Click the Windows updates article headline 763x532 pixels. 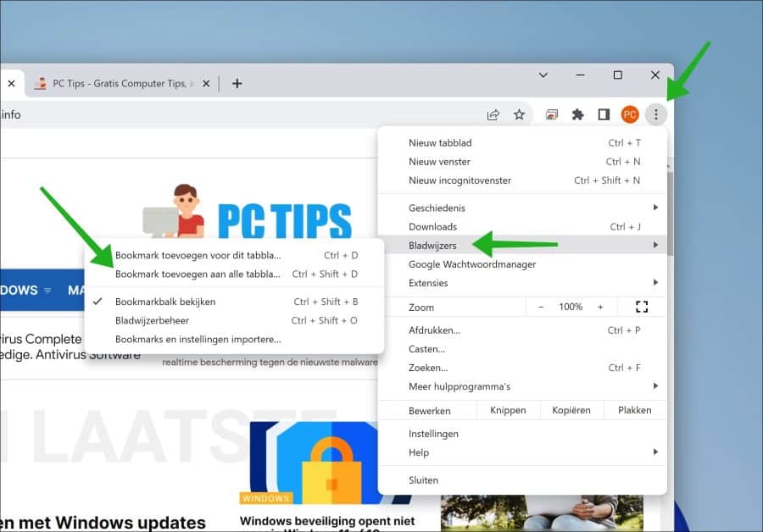(103, 523)
